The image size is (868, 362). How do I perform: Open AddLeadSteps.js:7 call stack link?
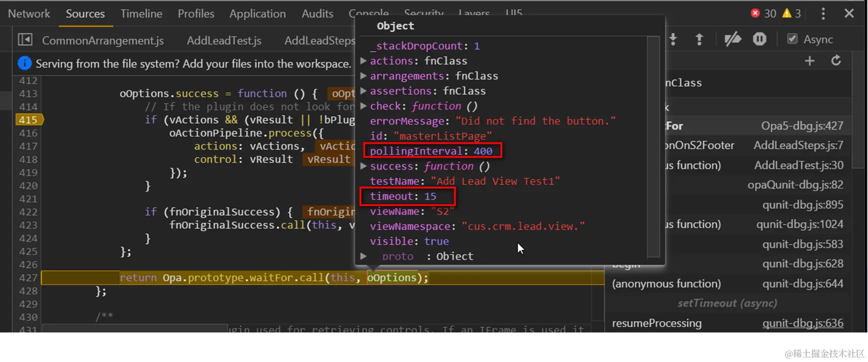(798, 145)
